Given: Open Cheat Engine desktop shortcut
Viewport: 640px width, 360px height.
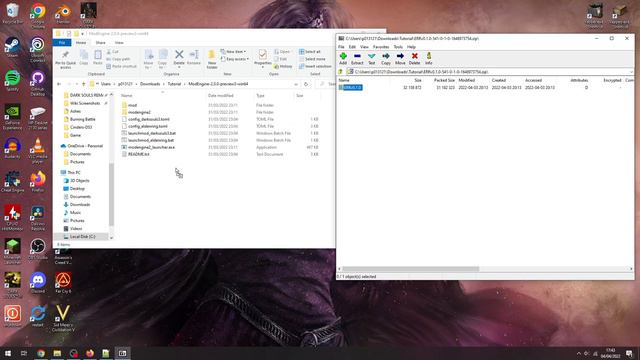Looking at the screenshot, I should pos(12,182).
